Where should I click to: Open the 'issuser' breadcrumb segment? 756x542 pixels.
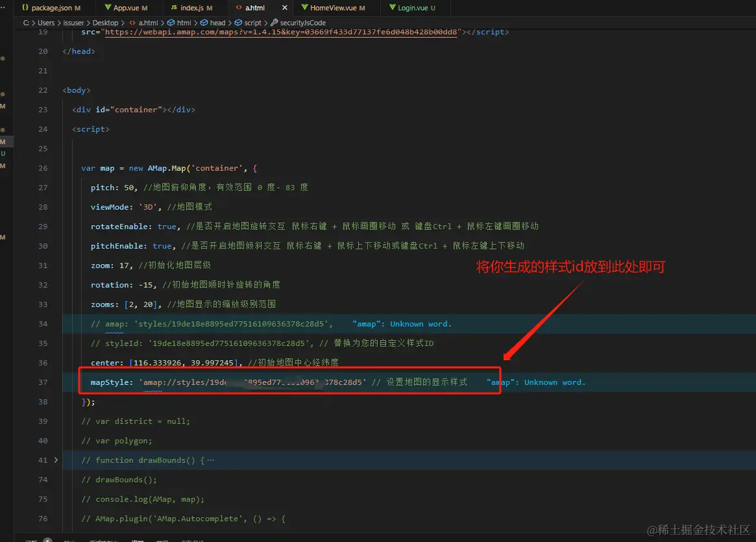(x=73, y=23)
